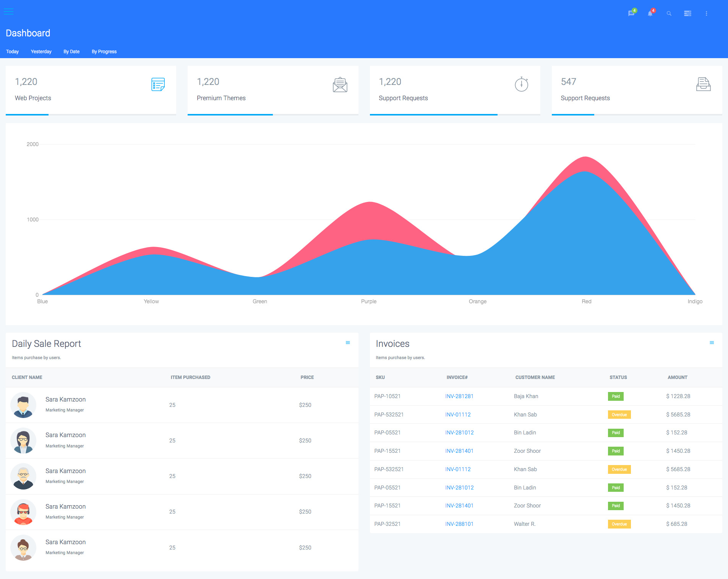Click the stopwatch icon on Support Requests
This screenshot has width=728, height=579.
click(521, 84)
